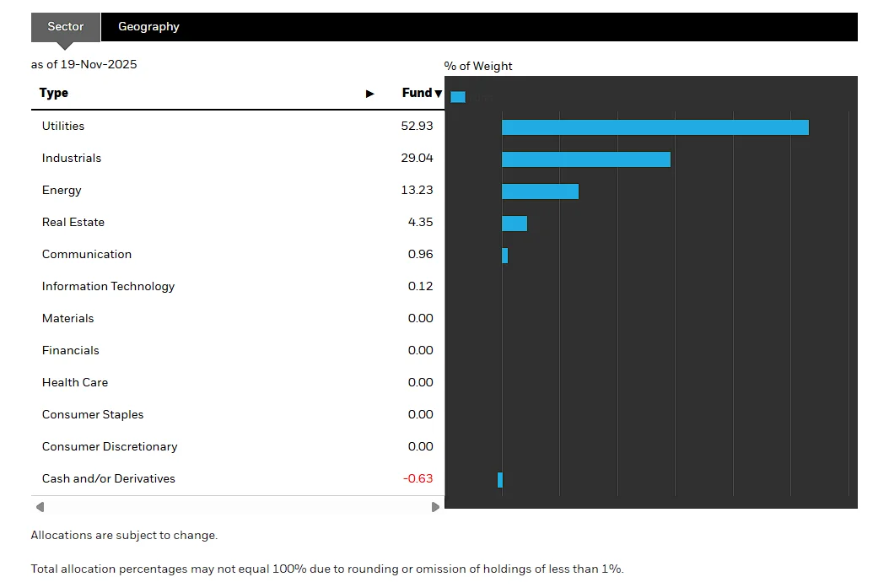This screenshot has height=588, width=889.
Task: Click the negative -0.63 fund value
Action: pyautogui.click(x=418, y=478)
